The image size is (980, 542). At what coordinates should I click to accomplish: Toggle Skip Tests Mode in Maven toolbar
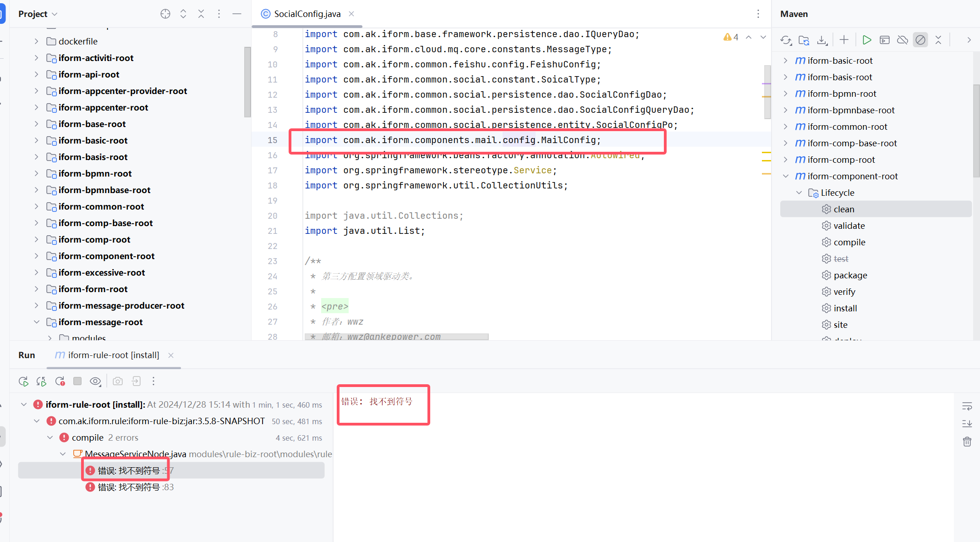[920, 40]
